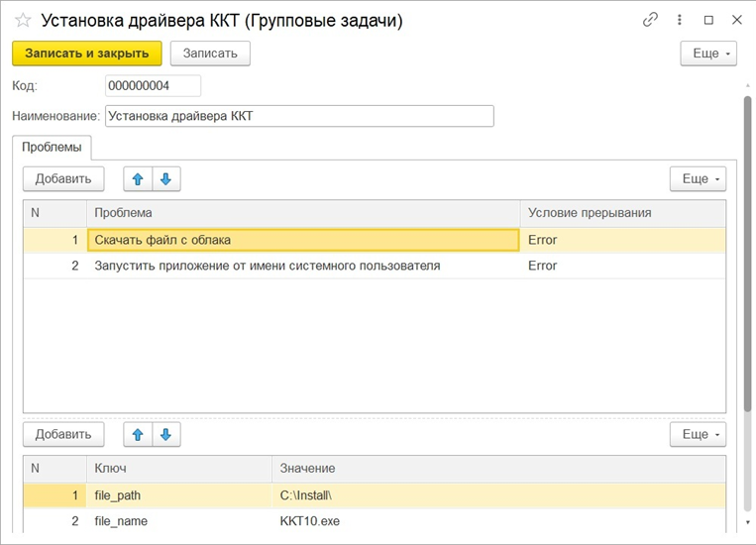Screen dimensions: 756x545
Task: Switch to the 'Проблемы' tab
Action: [x=52, y=148]
